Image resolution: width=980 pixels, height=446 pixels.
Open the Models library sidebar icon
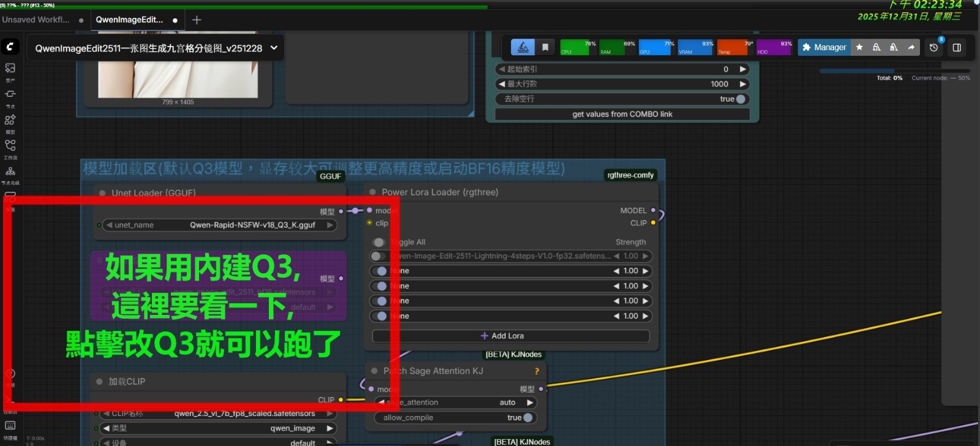(10, 120)
